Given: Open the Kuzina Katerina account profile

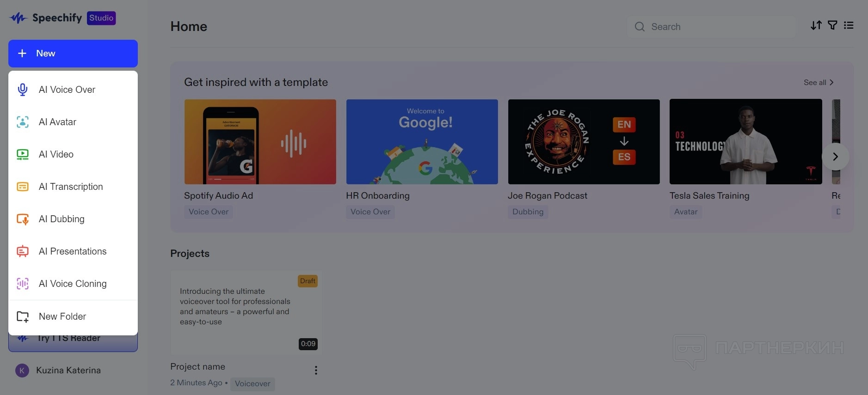Looking at the screenshot, I should tap(58, 371).
